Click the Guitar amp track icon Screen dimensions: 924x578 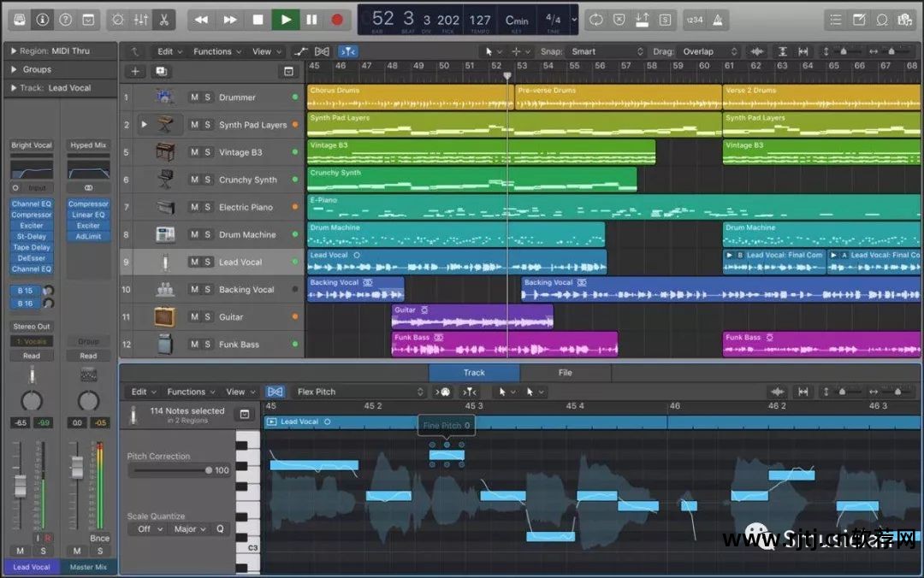tap(165, 316)
